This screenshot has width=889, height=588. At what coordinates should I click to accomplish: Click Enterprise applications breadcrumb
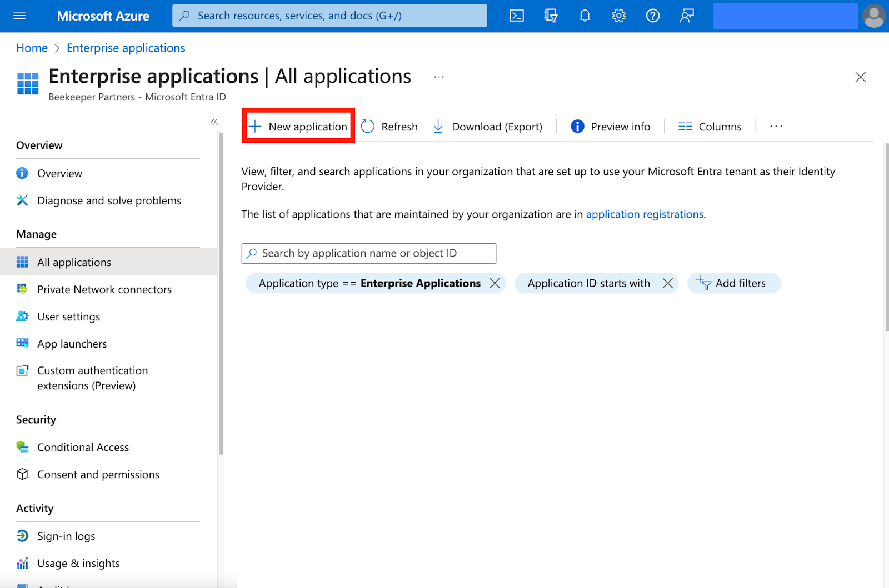[x=126, y=48]
